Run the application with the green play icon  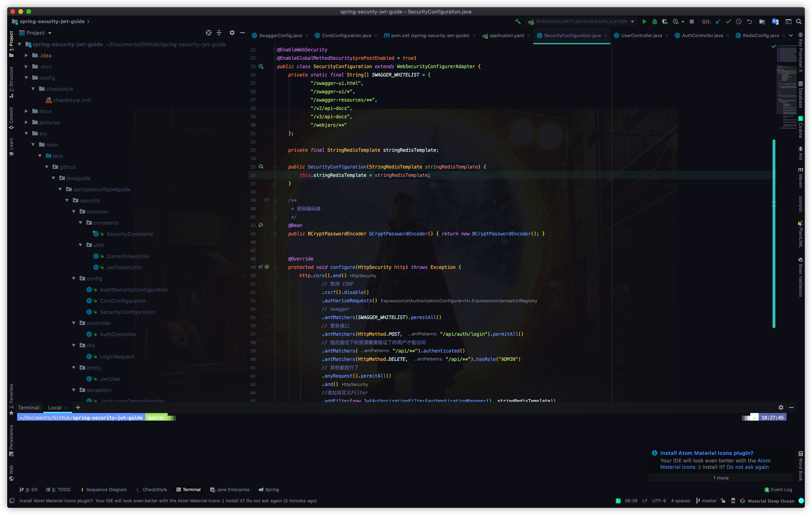[x=644, y=22]
